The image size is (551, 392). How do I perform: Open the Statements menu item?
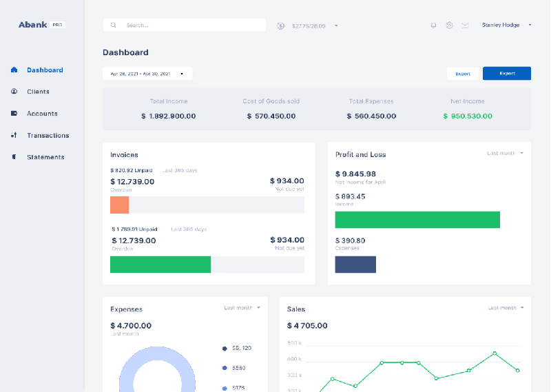coord(45,157)
